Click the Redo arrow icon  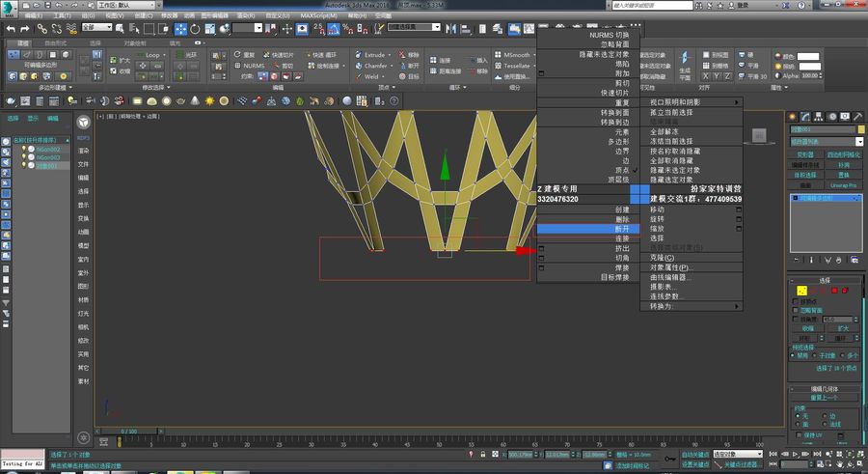coord(25,28)
